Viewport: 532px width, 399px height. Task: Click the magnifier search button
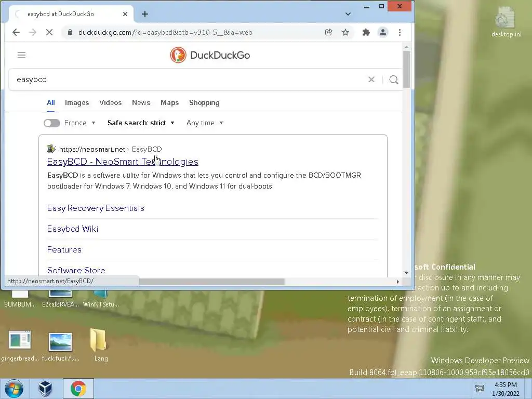tap(394, 79)
